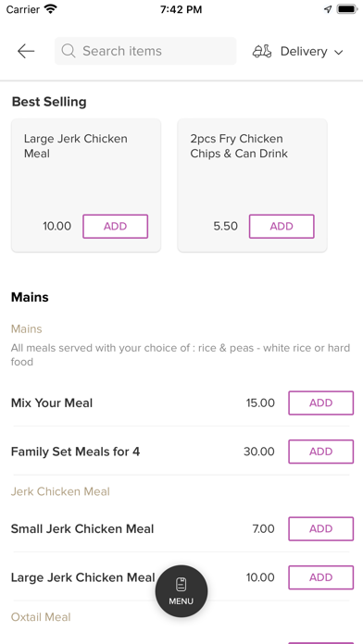
Task: Add Large Jerk Chicken Meal in Mains list
Action: click(x=320, y=577)
